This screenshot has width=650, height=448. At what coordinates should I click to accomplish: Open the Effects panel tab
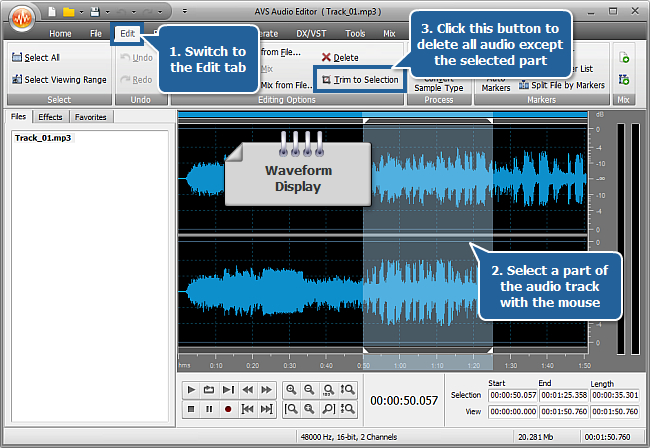point(50,117)
